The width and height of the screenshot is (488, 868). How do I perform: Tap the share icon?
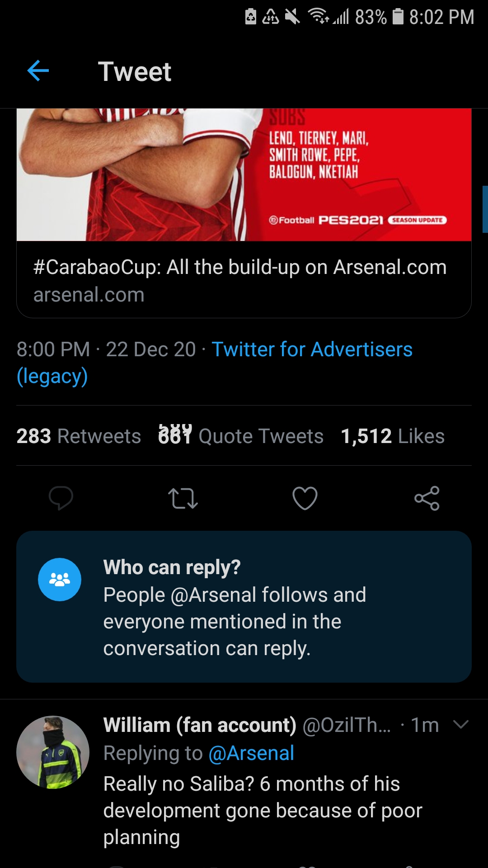pyautogui.click(x=427, y=498)
